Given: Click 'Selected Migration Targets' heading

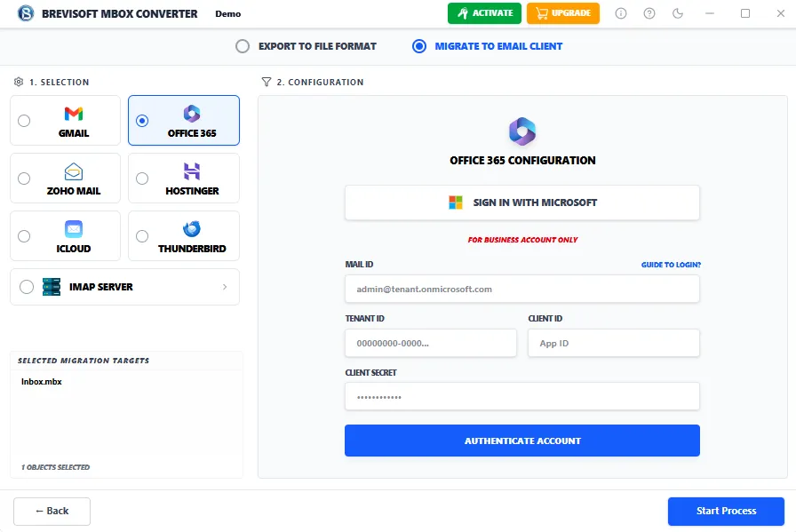Looking at the screenshot, I should tap(84, 361).
